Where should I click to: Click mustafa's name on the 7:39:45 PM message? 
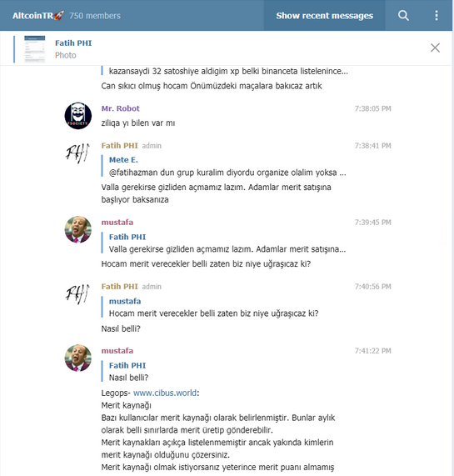tap(117, 223)
